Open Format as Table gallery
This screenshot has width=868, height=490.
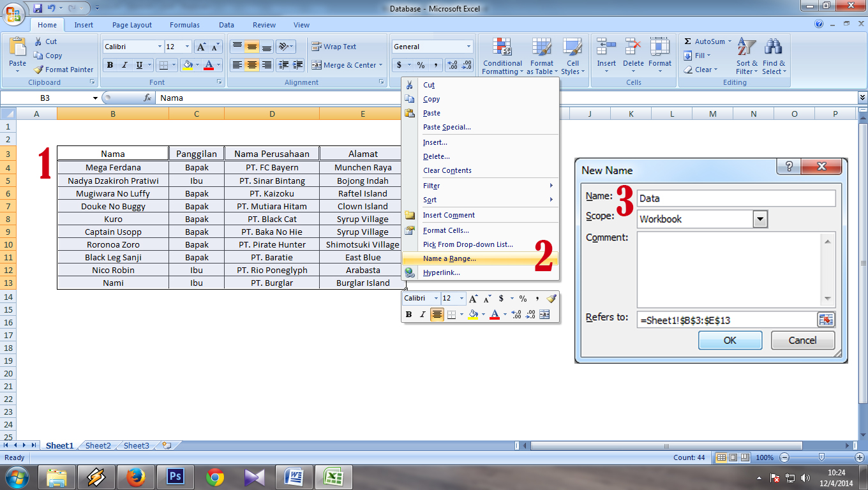pos(541,56)
